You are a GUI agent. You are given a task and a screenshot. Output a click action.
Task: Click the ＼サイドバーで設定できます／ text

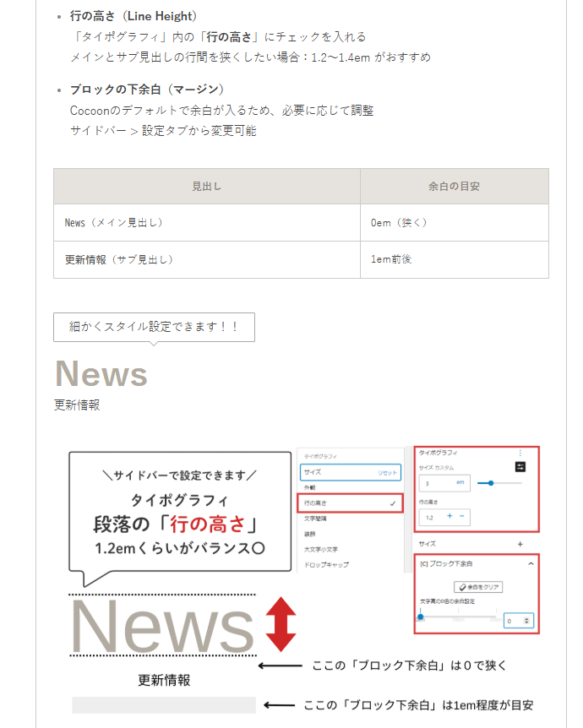coord(179,475)
